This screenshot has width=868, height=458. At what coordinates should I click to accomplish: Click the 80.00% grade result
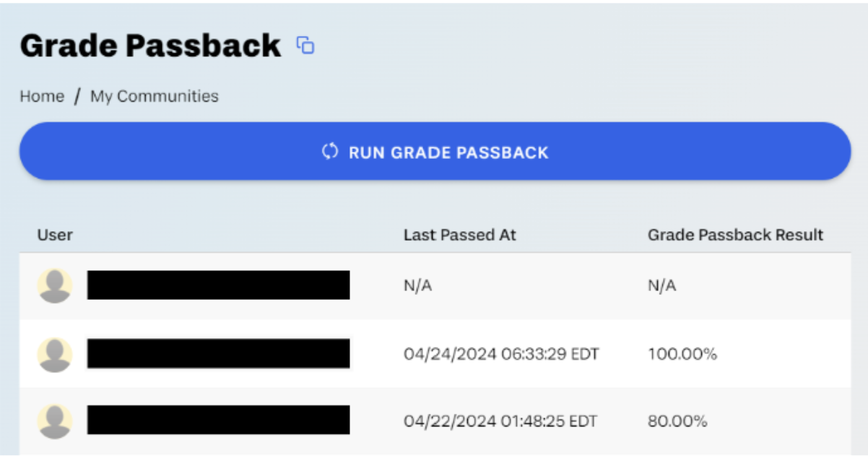(677, 421)
